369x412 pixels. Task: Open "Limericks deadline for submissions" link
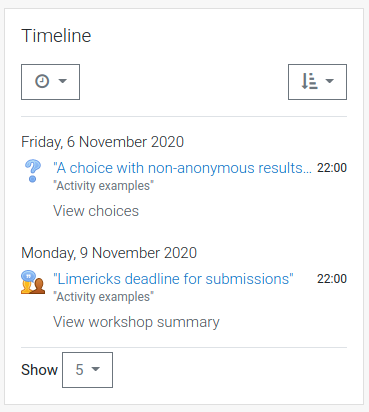[173, 279]
